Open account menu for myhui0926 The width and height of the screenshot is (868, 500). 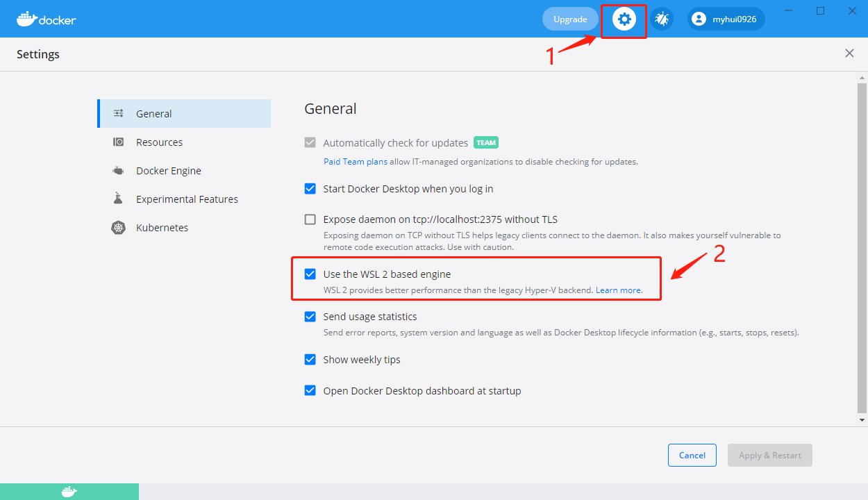(x=726, y=19)
